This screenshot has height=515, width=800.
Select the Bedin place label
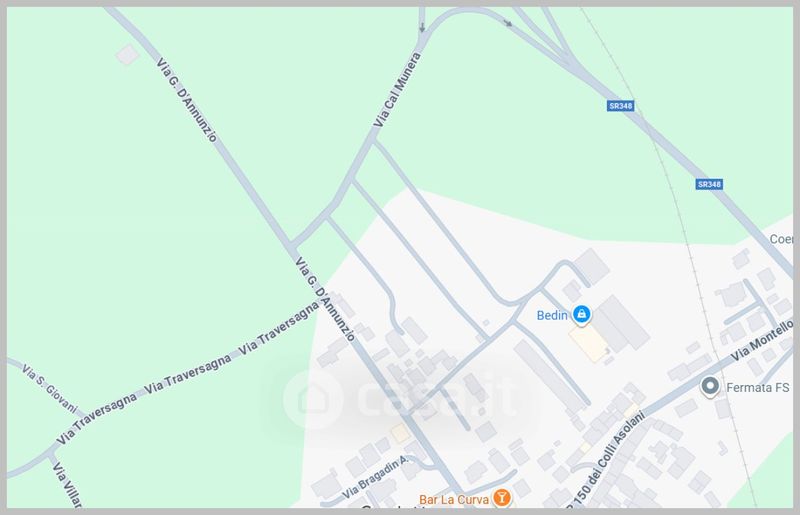coord(552,315)
